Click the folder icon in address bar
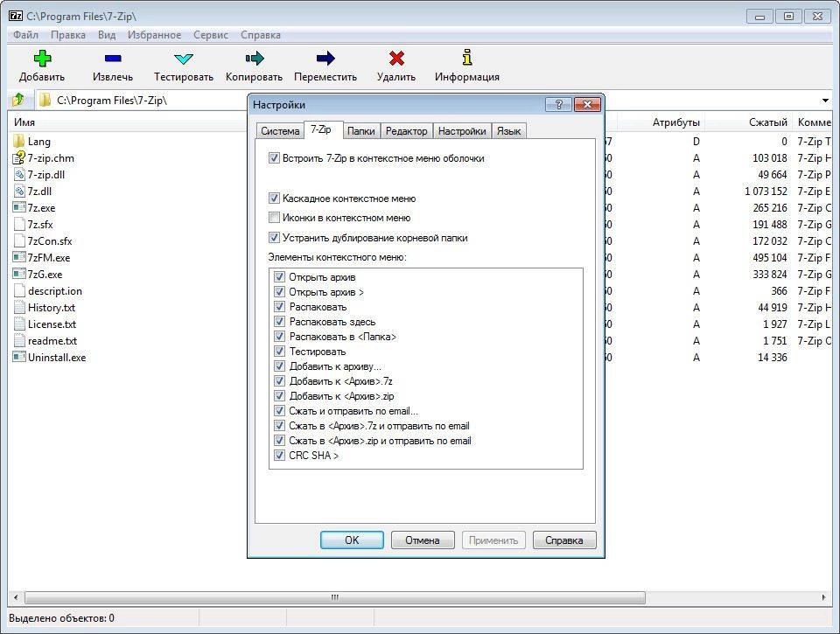Viewport: 840px width, 634px height. tap(45, 100)
